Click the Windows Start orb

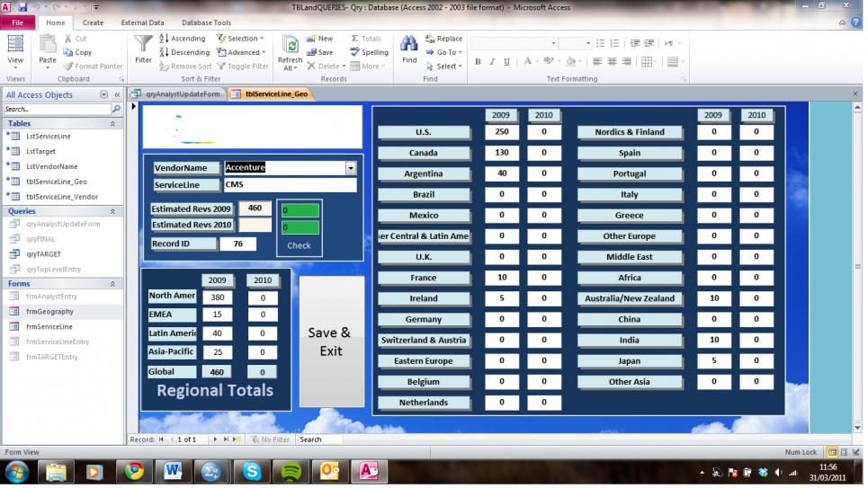[16, 472]
